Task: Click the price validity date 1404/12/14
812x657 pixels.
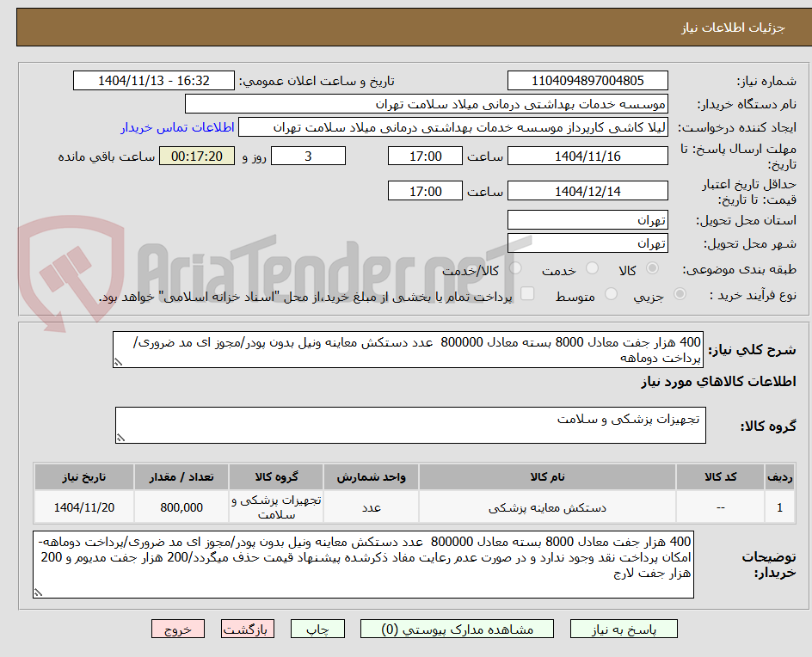Action: click(x=587, y=191)
